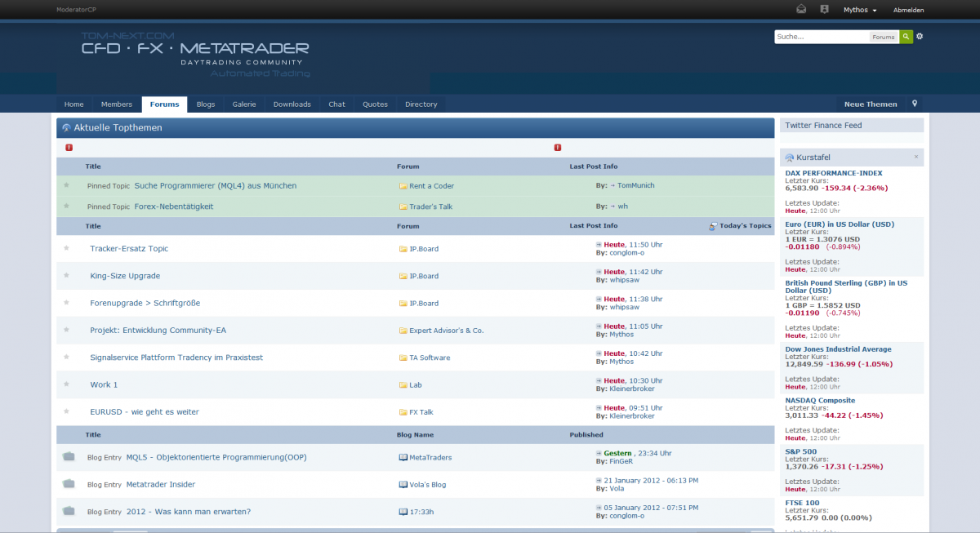
Task: Click folder icon next to Trader's Talk
Action: 403,207
